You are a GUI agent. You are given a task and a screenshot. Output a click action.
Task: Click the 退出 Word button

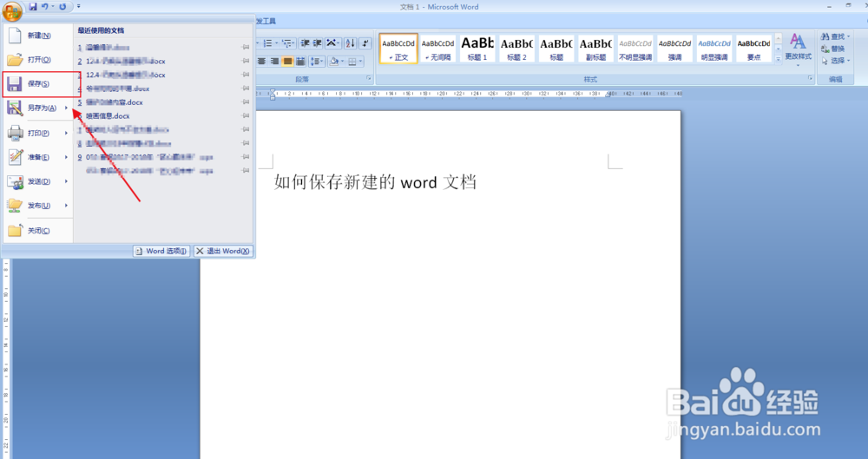pyautogui.click(x=224, y=251)
